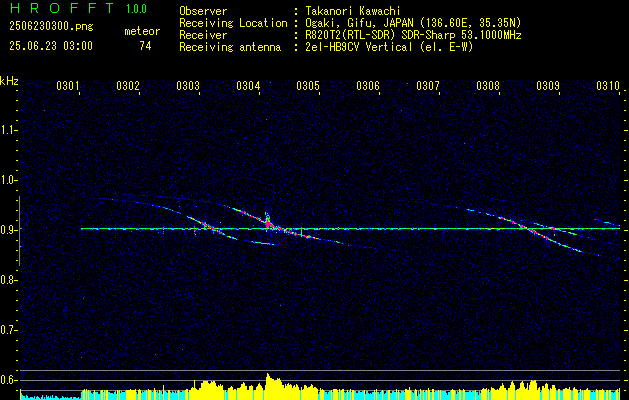Click the kHz axis unit label
The height and width of the screenshot is (400, 629).
(x=9, y=81)
